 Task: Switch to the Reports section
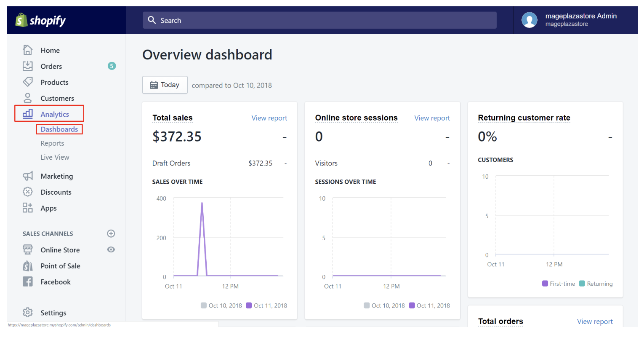52,143
